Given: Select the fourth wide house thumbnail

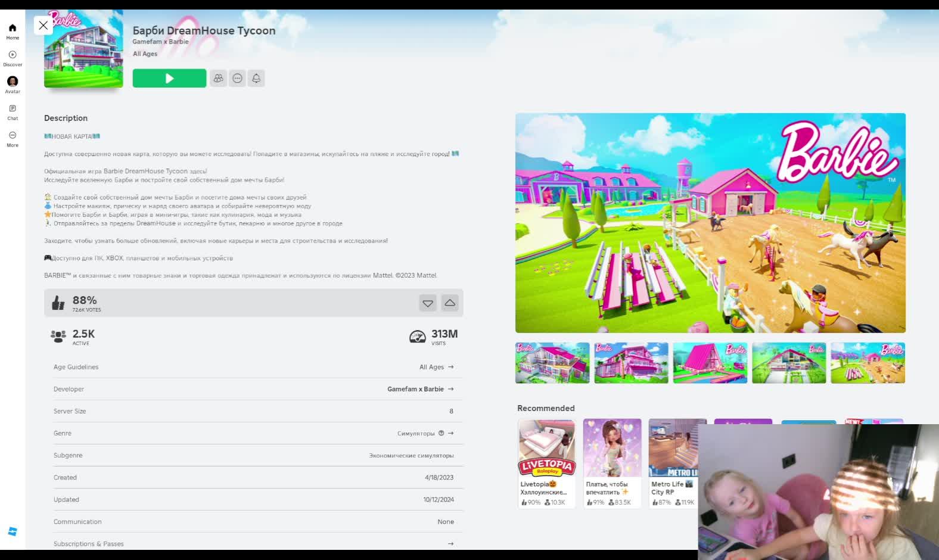Looking at the screenshot, I should click(x=789, y=363).
